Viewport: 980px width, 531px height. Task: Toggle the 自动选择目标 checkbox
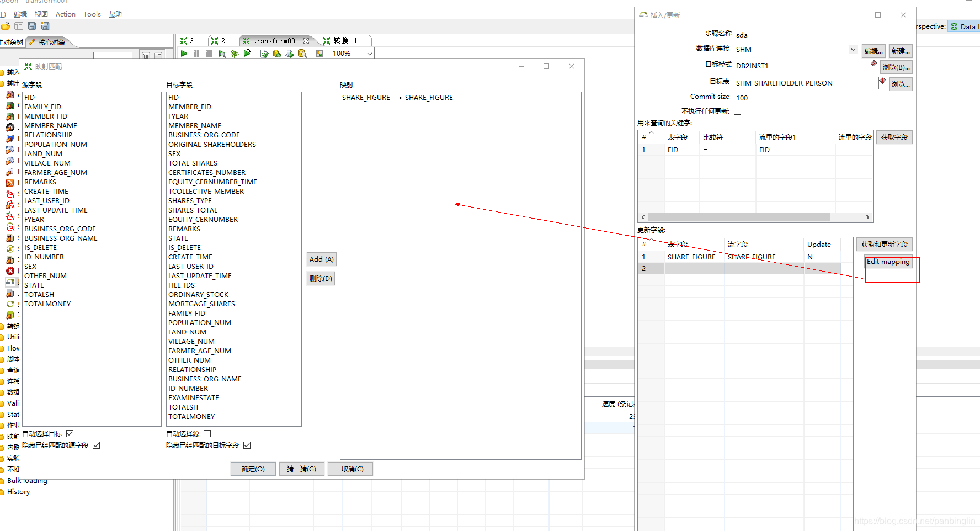(70, 434)
